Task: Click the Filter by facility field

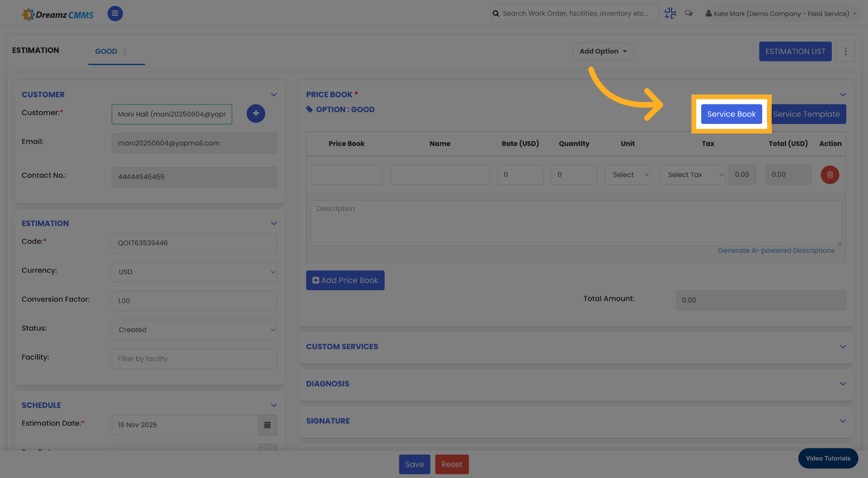Action: click(x=194, y=359)
